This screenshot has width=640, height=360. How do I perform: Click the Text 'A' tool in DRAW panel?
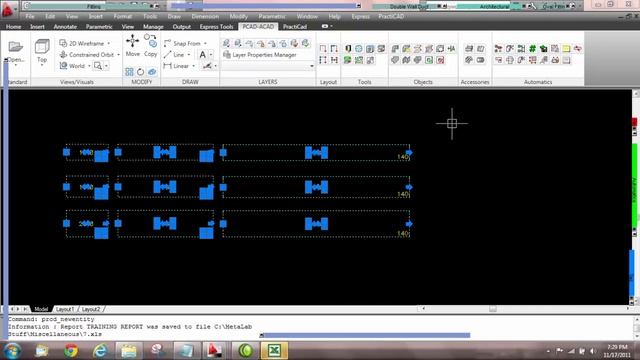202,54
